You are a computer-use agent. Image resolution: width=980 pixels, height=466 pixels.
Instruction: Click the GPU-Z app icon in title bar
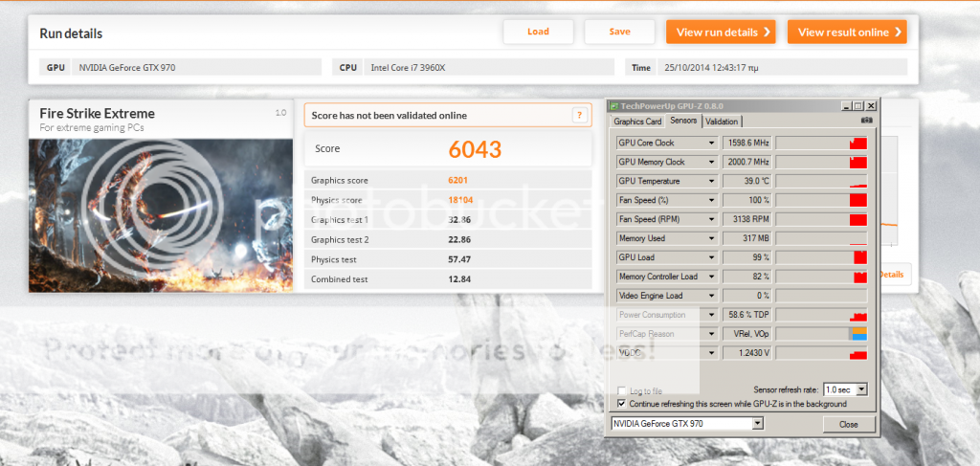pos(614,105)
